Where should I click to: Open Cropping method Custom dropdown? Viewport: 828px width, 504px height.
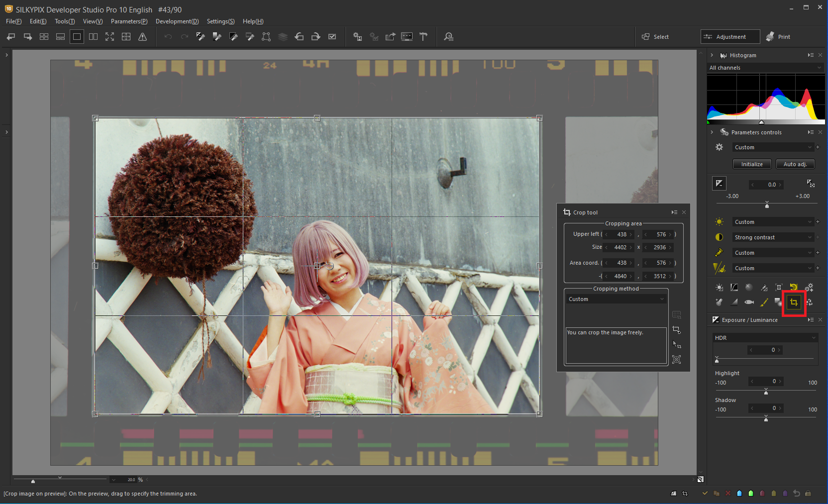click(x=616, y=299)
